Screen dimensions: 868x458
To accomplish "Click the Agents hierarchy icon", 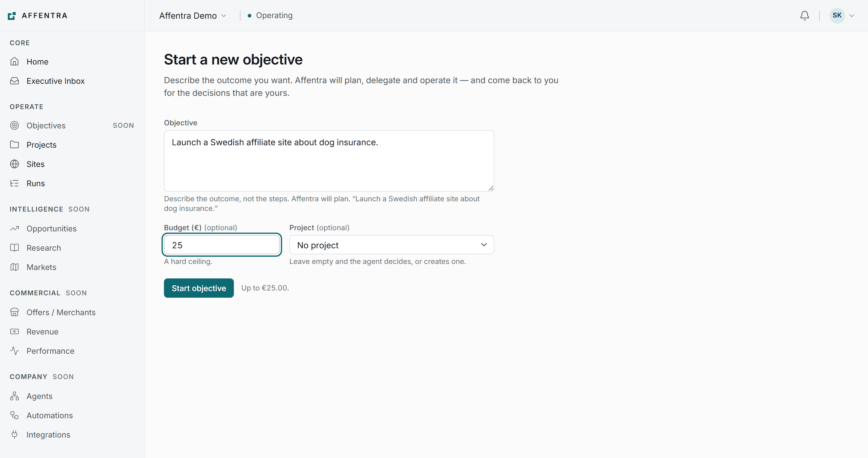I will point(14,396).
